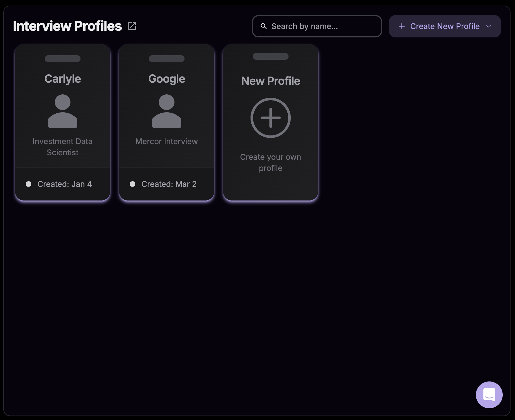
Task: Open the Create New Profile dropdown menu
Action: click(x=445, y=26)
